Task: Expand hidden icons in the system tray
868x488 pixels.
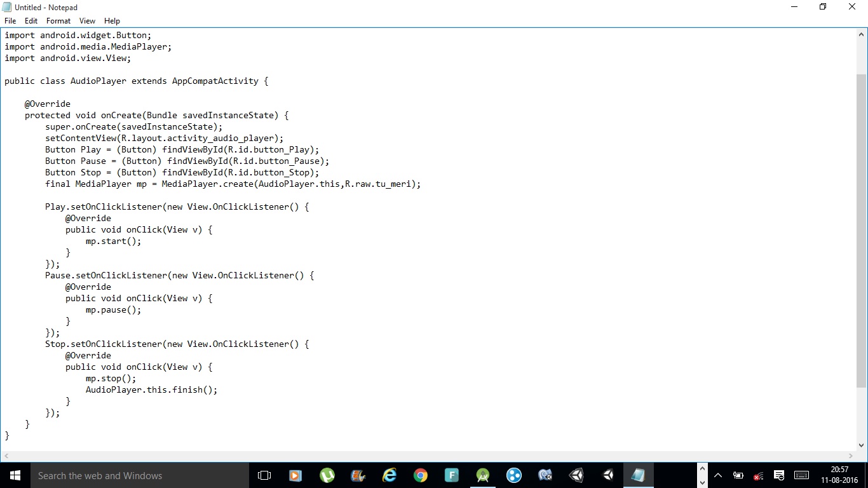Action: 718,475
